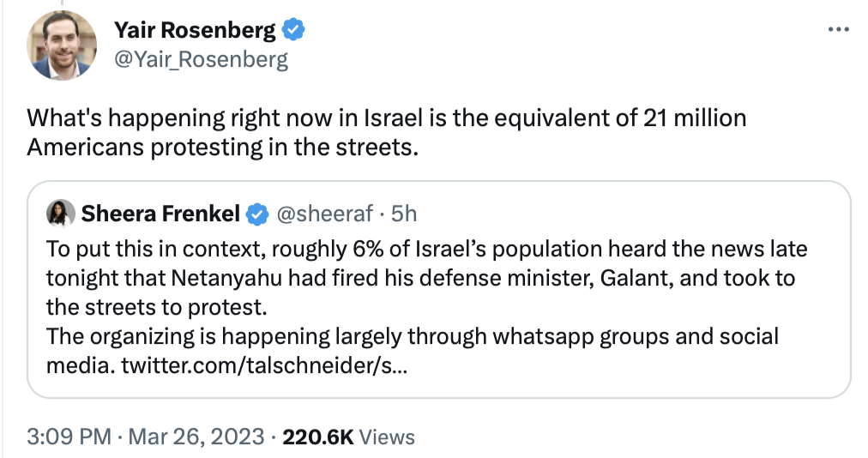
Task: Click quoted line about whatsapp groups organizing
Action: [x=413, y=337]
